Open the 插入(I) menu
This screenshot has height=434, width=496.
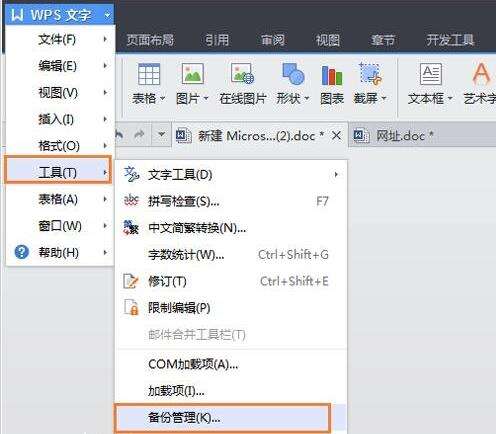(60, 119)
